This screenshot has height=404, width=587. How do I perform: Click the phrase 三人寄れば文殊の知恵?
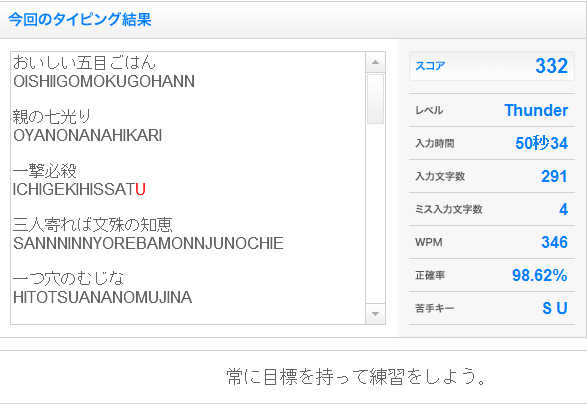92,225
